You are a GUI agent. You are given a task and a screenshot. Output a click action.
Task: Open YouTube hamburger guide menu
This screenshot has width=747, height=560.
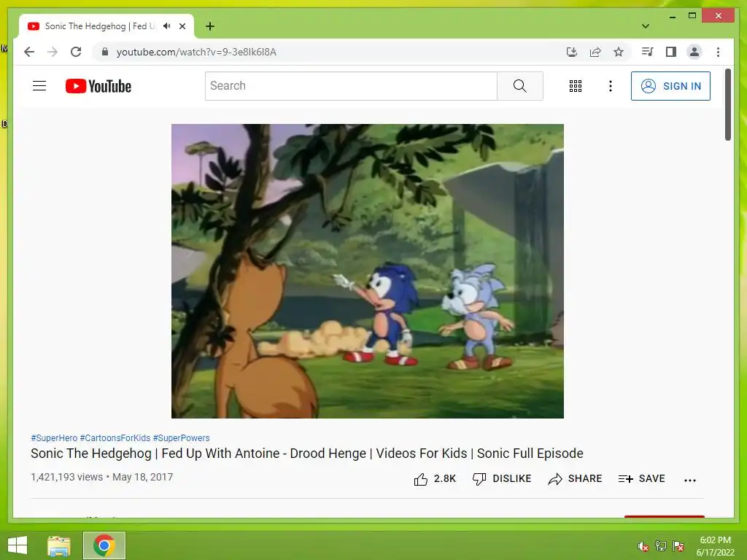coord(39,86)
